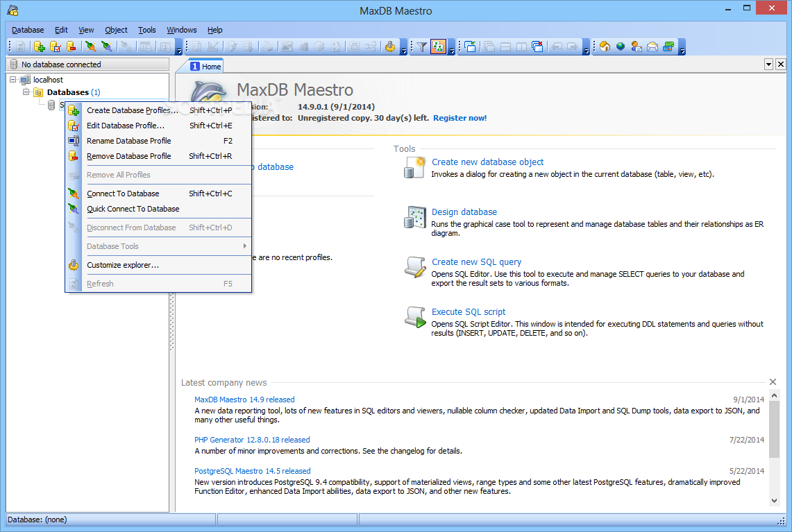Collapse the Databases tree node
The width and height of the screenshot is (792, 532).
26,92
